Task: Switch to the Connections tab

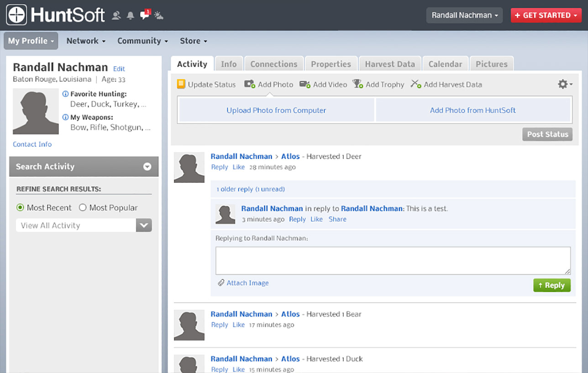Action: tap(274, 64)
